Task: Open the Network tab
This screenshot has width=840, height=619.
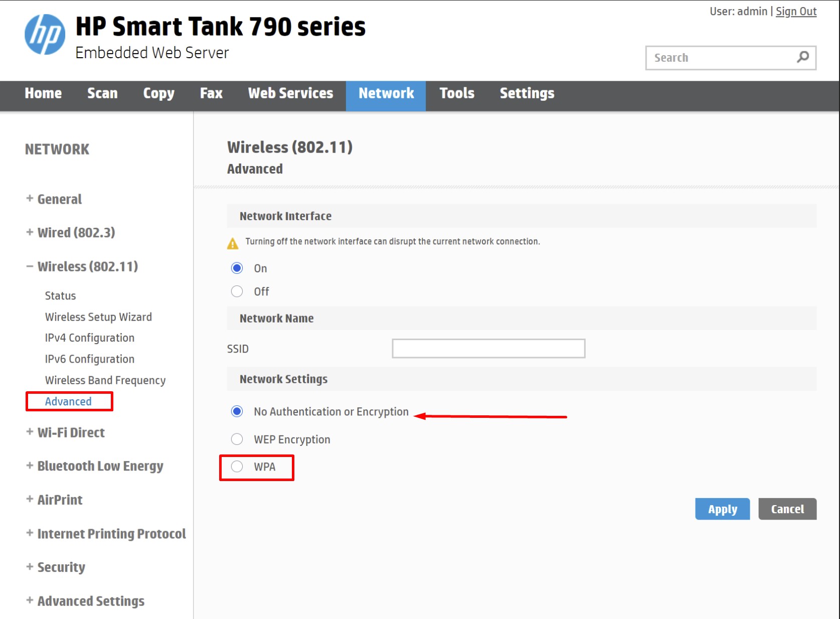Action: pyautogui.click(x=386, y=96)
